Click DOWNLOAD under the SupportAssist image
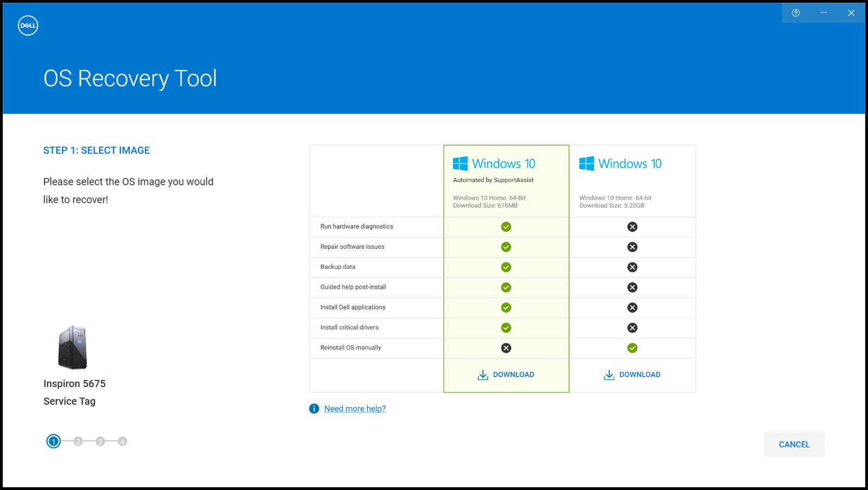This screenshot has height=490, width=868. click(514, 374)
